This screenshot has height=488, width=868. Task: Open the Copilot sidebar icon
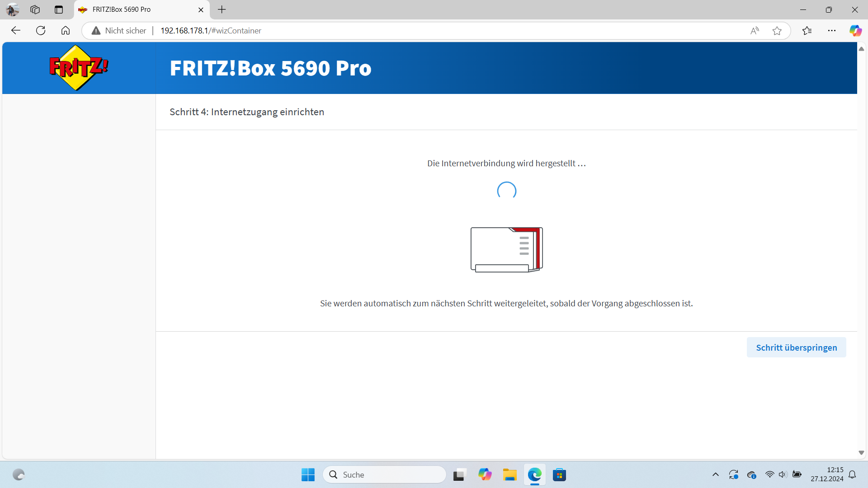[855, 30]
